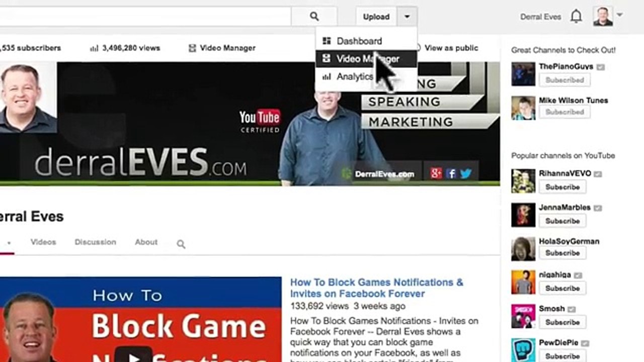Click the Facebook icon on the banner
The height and width of the screenshot is (362, 644).
pos(451,173)
